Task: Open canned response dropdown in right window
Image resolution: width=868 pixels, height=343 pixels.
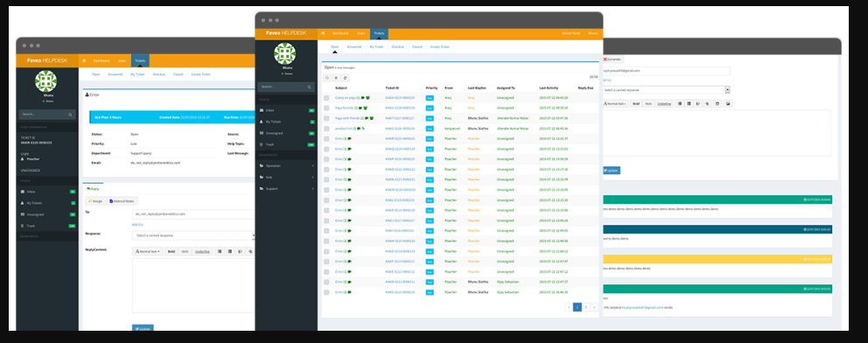Action: [x=667, y=89]
